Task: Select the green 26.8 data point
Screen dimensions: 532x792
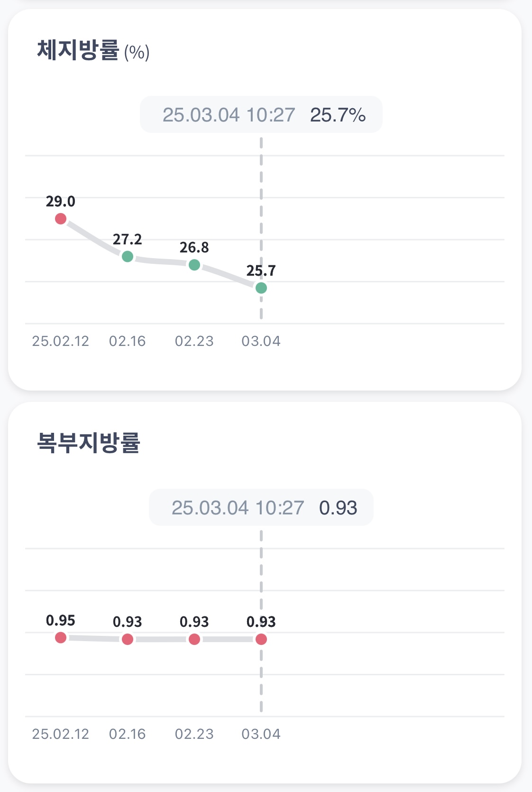Action: point(194,265)
